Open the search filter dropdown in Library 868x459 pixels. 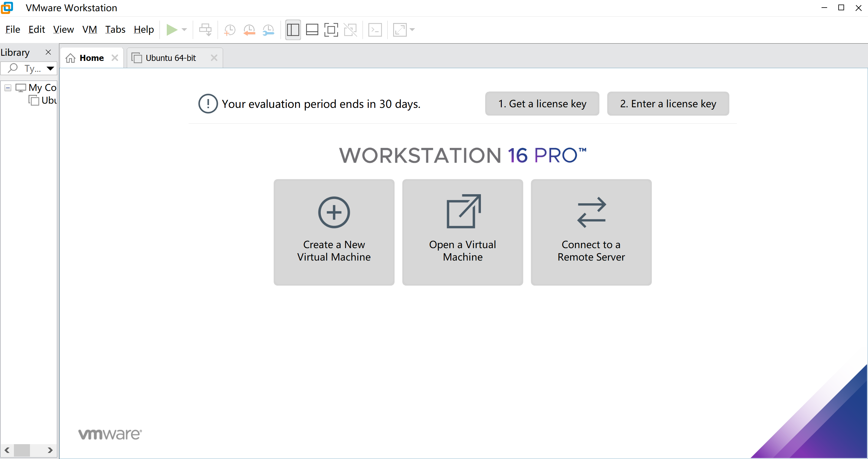50,68
